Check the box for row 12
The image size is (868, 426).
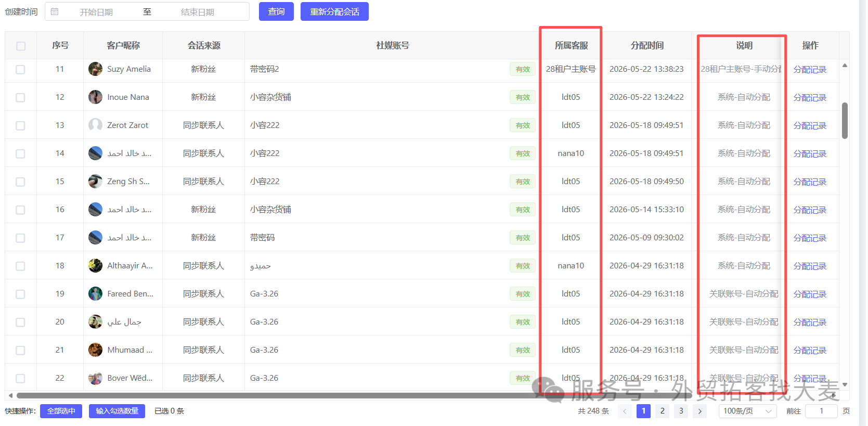click(x=20, y=97)
